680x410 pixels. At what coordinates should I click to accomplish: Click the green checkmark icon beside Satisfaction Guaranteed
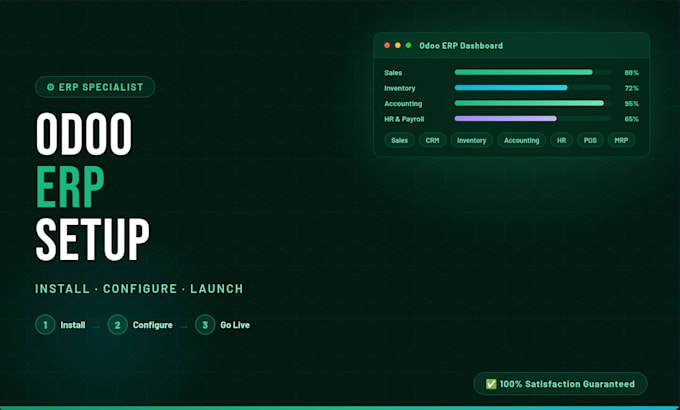pyautogui.click(x=490, y=384)
